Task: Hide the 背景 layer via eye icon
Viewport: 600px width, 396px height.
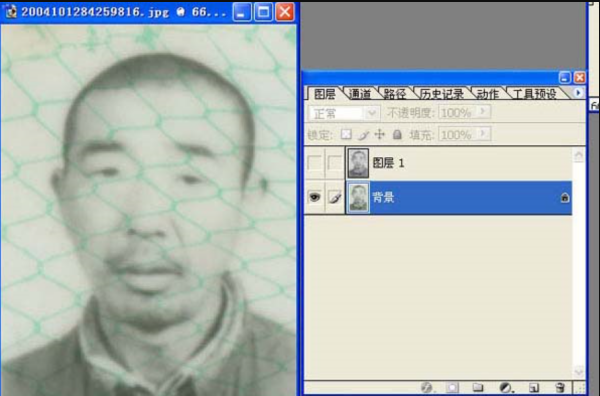Action: pos(315,197)
